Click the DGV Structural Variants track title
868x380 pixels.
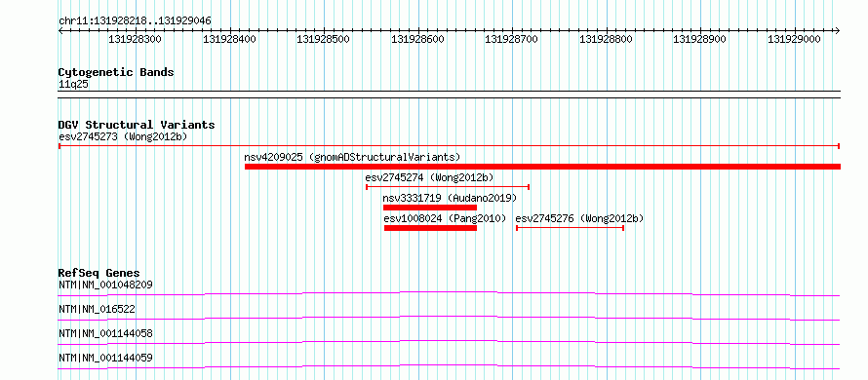[x=137, y=125]
